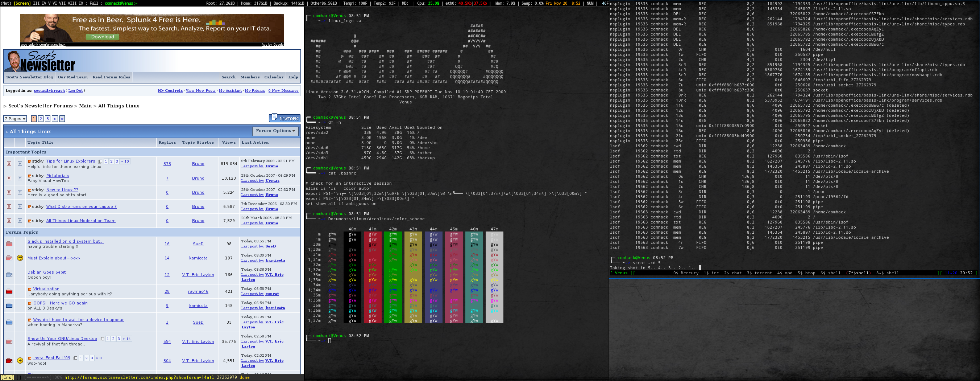Click red folder icon beside Virtualization topic
This screenshot has height=381, width=980.
pos(9,291)
